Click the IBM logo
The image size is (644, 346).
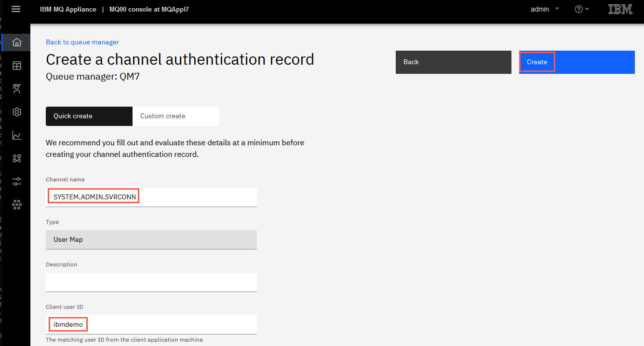pyautogui.click(x=621, y=9)
